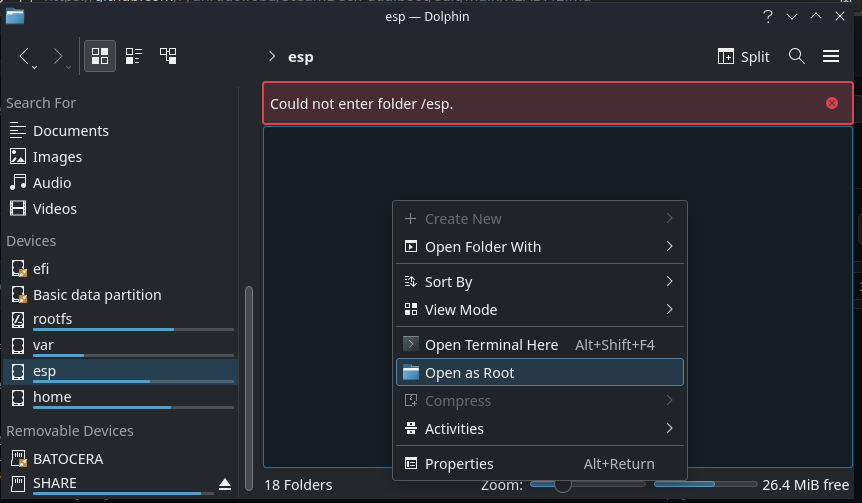Go forward using the forward arrow

[x=58, y=56]
